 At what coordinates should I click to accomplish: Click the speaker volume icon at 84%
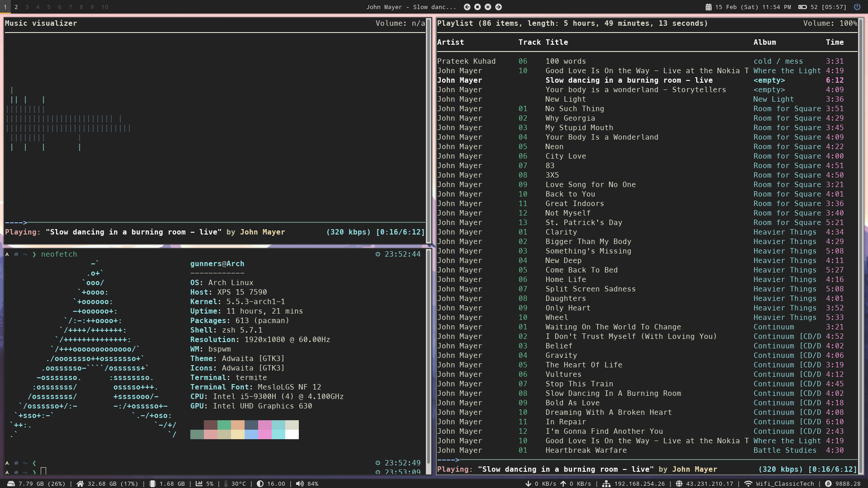click(x=300, y=483)
